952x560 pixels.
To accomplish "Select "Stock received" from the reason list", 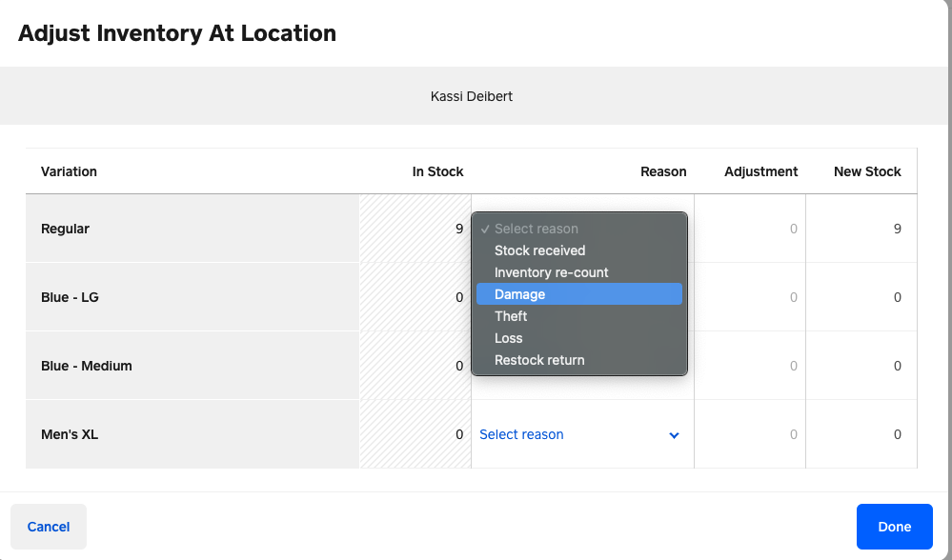I will (x=539, y=250).
